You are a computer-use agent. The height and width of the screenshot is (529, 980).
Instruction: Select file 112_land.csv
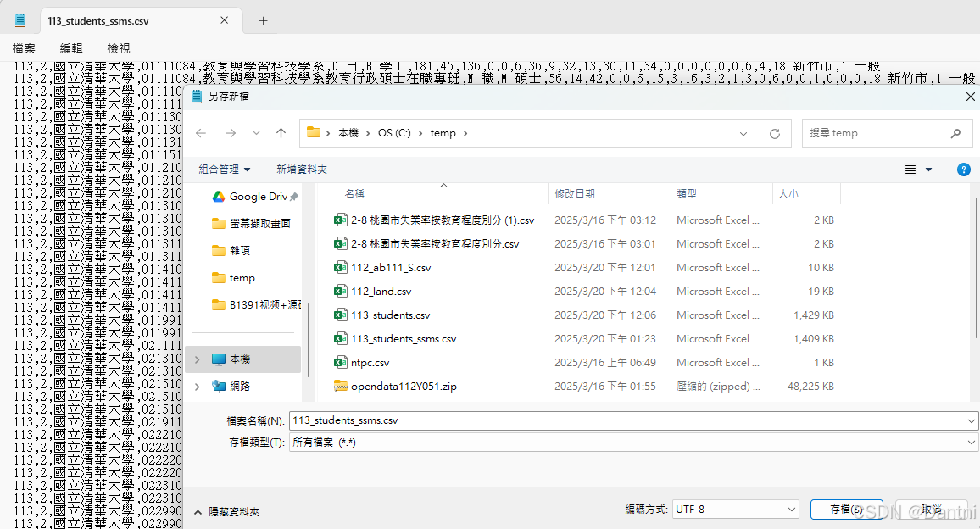[x=381, y=292]
